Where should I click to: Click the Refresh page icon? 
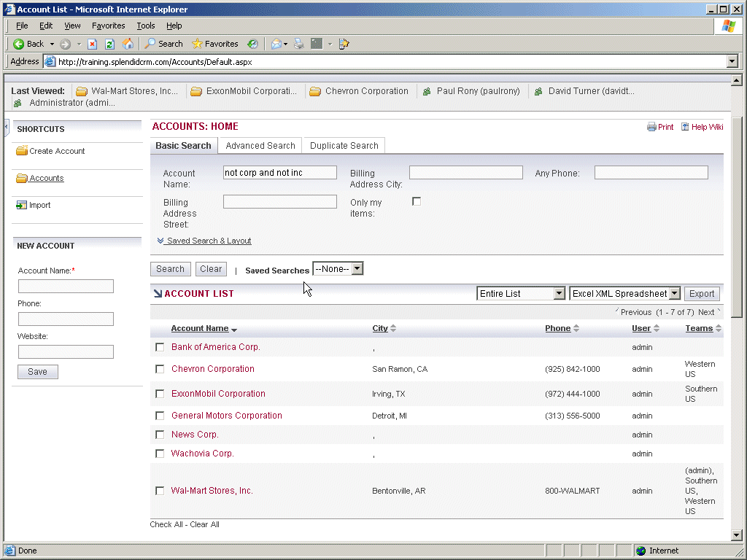(x=109, y=44)
